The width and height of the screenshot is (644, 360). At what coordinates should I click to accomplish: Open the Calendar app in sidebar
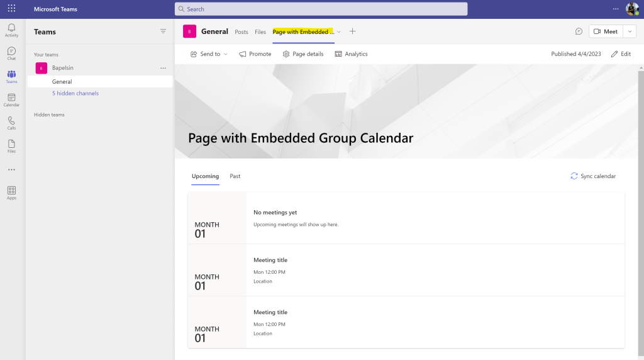(x=11, y=99)
